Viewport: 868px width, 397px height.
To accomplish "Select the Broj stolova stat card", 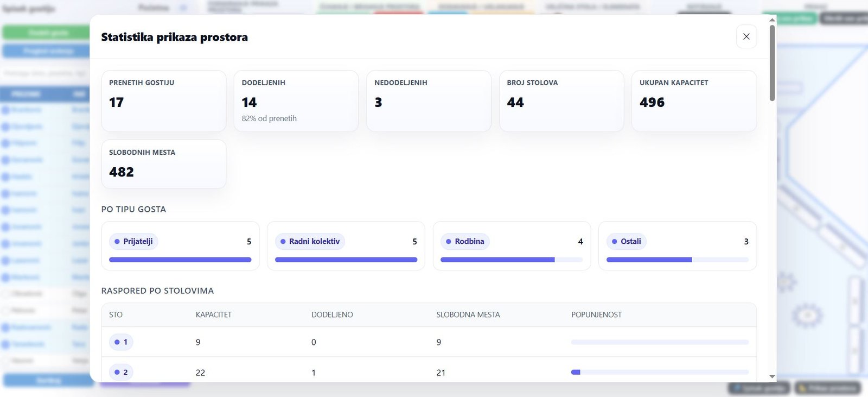I will 561,101.
